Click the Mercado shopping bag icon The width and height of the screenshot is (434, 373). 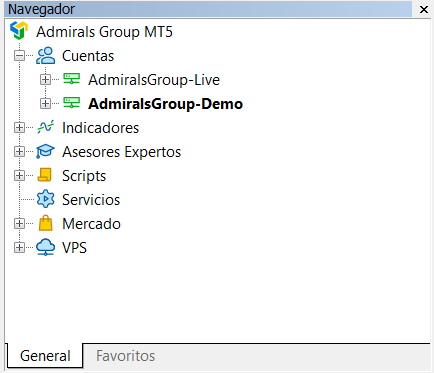pyautogui.click(x=46, y=223)
